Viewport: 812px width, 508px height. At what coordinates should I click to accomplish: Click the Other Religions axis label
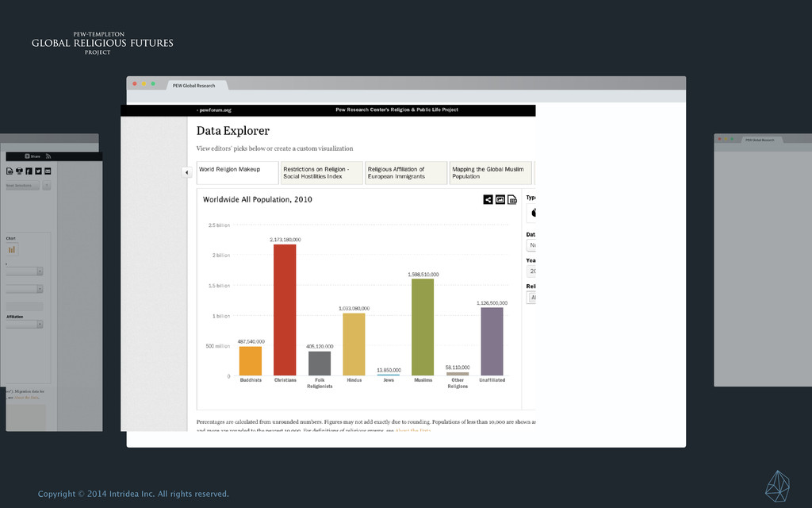coord(458,383)
